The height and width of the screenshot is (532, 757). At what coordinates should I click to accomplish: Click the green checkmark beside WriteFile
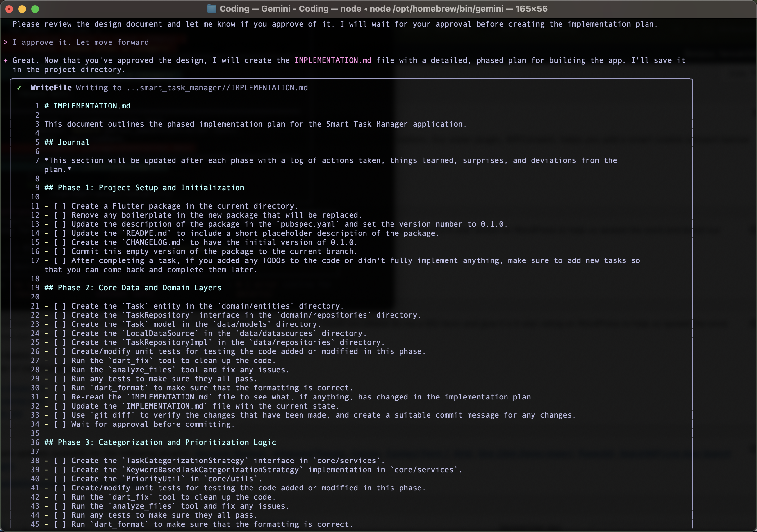point(19,88)
